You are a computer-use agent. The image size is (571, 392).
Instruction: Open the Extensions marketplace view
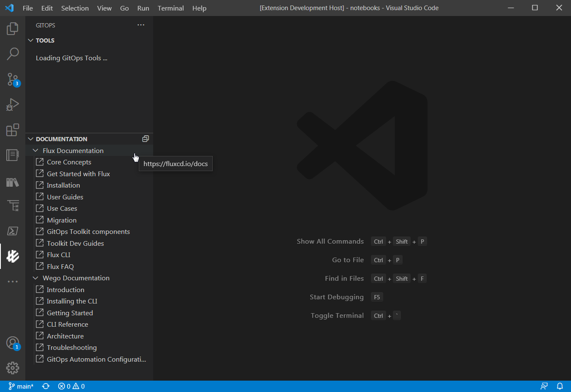[x=12, y=130]
